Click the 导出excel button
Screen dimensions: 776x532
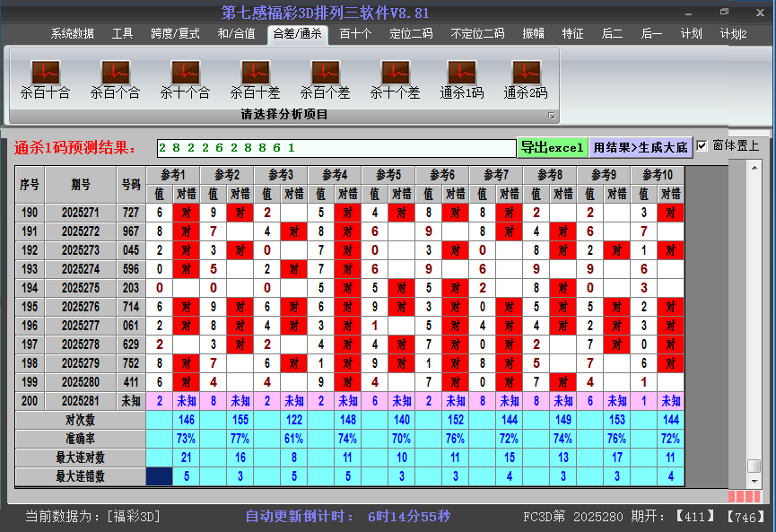(553, 145)
